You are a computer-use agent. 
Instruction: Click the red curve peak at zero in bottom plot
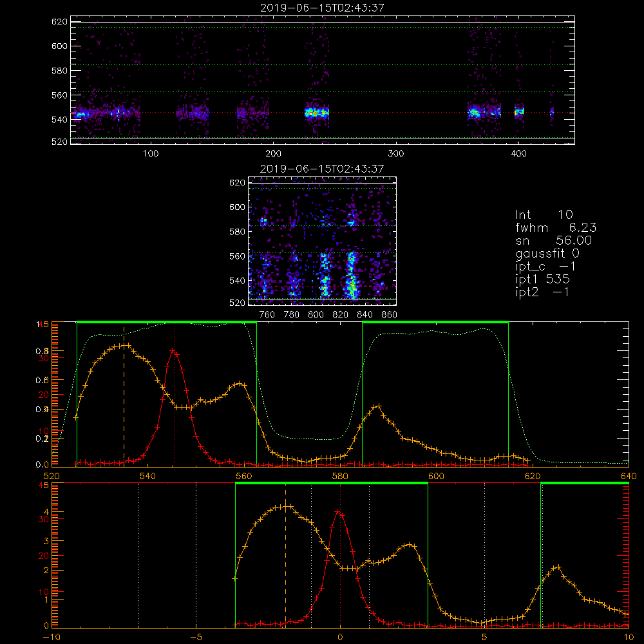pyautogui.click(x=338, y=512)
